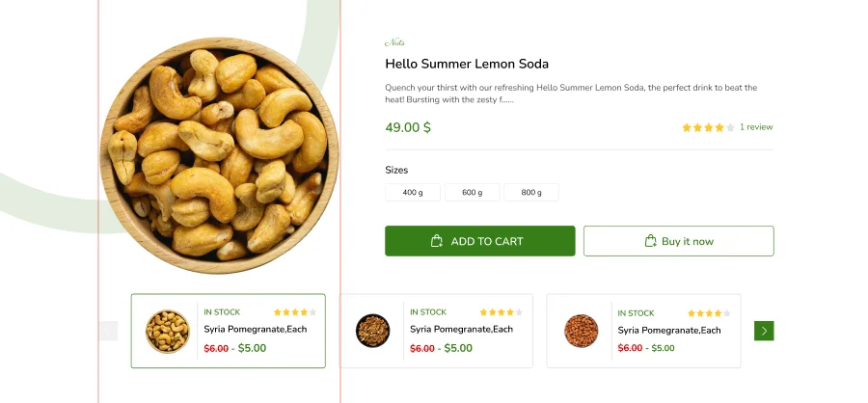Image resolution: width=868 pixels, height=403 pixels.
Task: Click the 49.00 $ product price
Action: coord(408,127)
